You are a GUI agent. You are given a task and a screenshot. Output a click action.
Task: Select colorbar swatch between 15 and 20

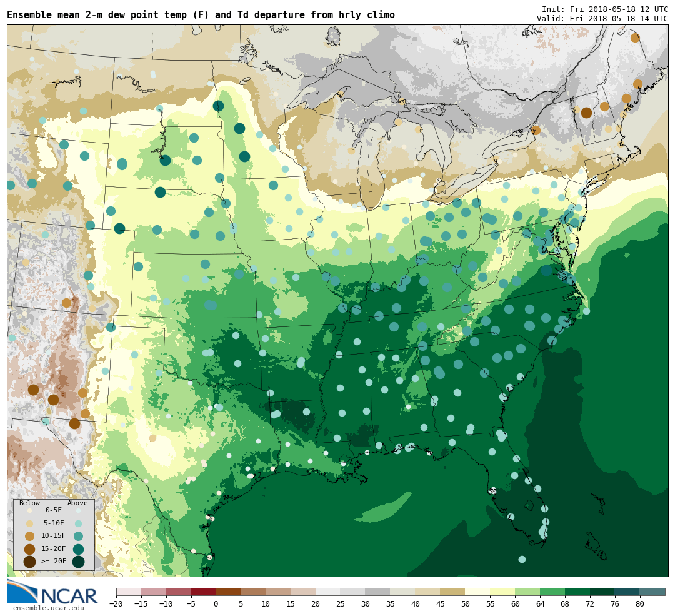tap(304, 592)
